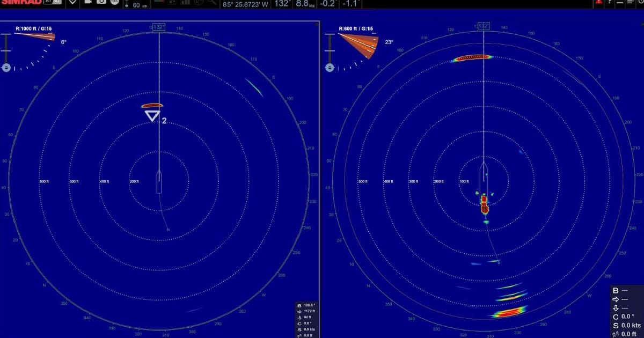Click the help question mark icon
The height and width of the screenshot is (338, 644).
(x=610, y=2)
